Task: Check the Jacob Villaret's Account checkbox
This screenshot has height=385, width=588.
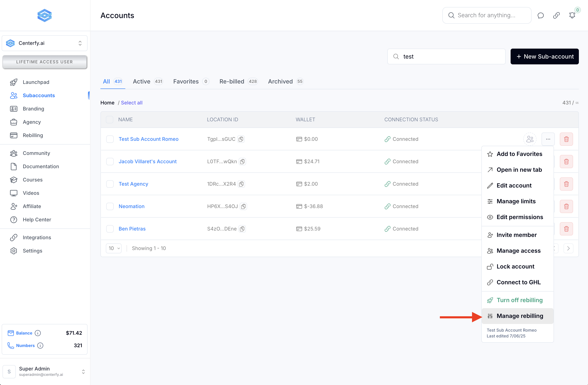Action: point(110,162)
